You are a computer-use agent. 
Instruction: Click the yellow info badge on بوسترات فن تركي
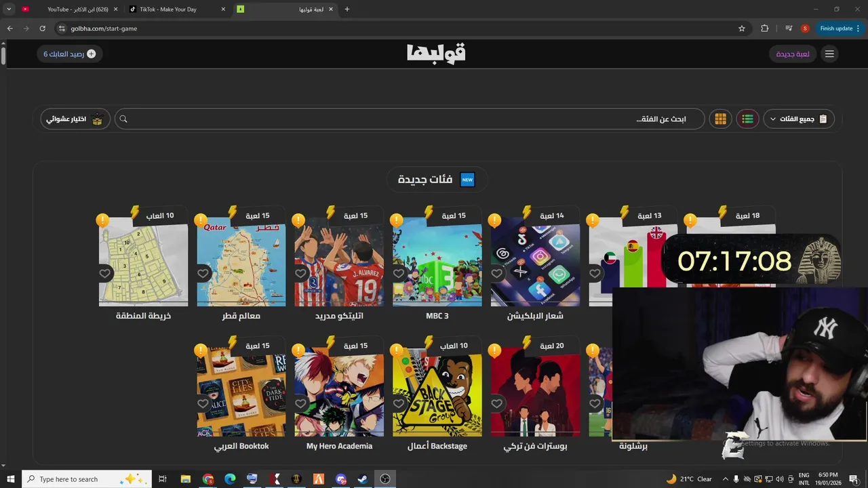[494, 350]
